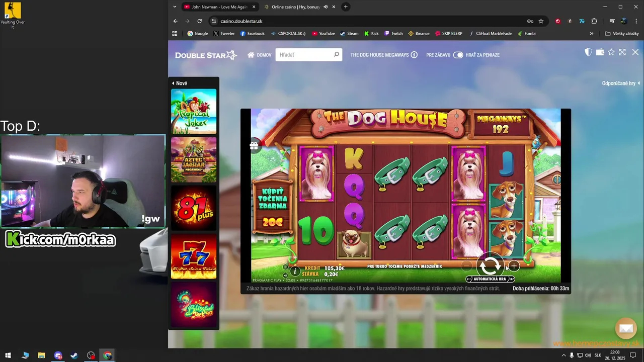
Task: Mute the Online casino tab audio icon
Action: [326, 7]
